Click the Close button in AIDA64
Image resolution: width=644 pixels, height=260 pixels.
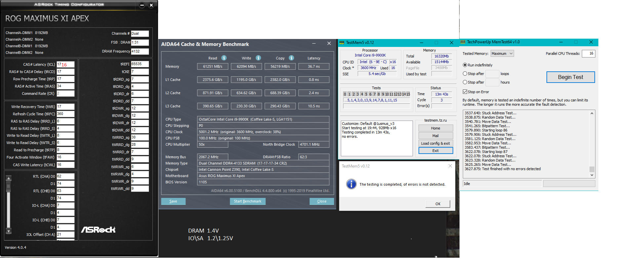322,201
